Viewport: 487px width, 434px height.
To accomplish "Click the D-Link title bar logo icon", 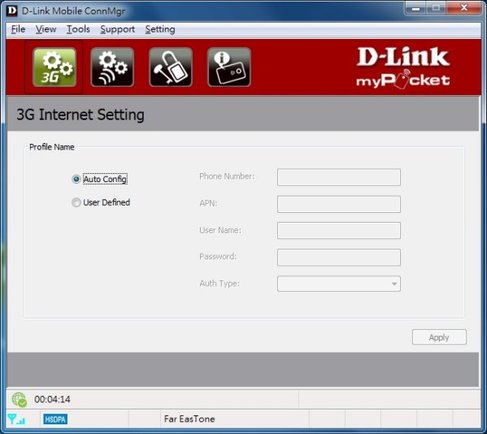I will pyautogui.click(x=12, y=11).
